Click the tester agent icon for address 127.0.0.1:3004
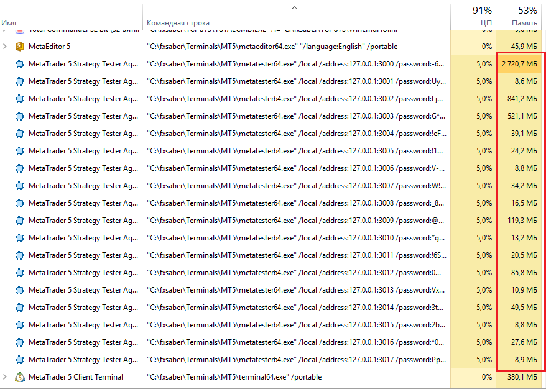The width and height of the screenshot is (546, 392). pos(20,134)
